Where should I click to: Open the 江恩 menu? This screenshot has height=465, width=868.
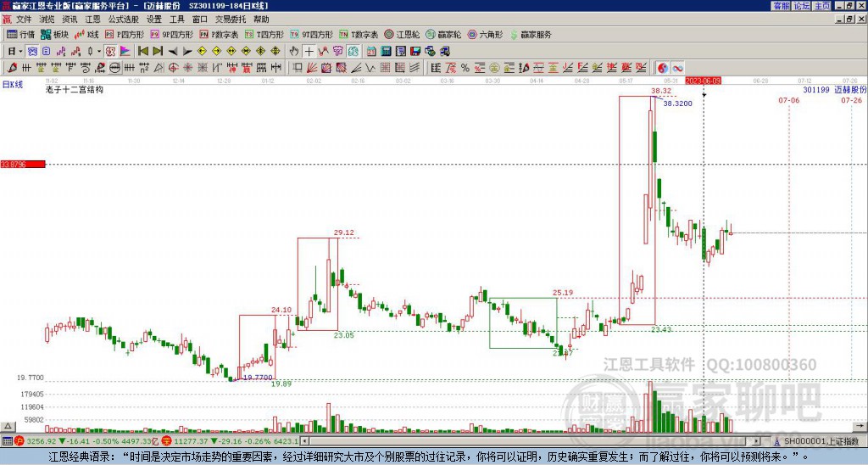[x=93, y=20]
